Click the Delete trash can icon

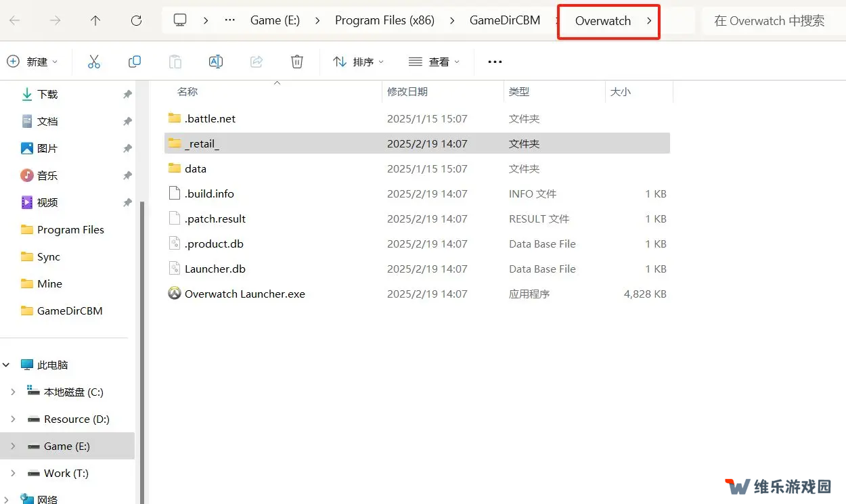pos(297,62)
